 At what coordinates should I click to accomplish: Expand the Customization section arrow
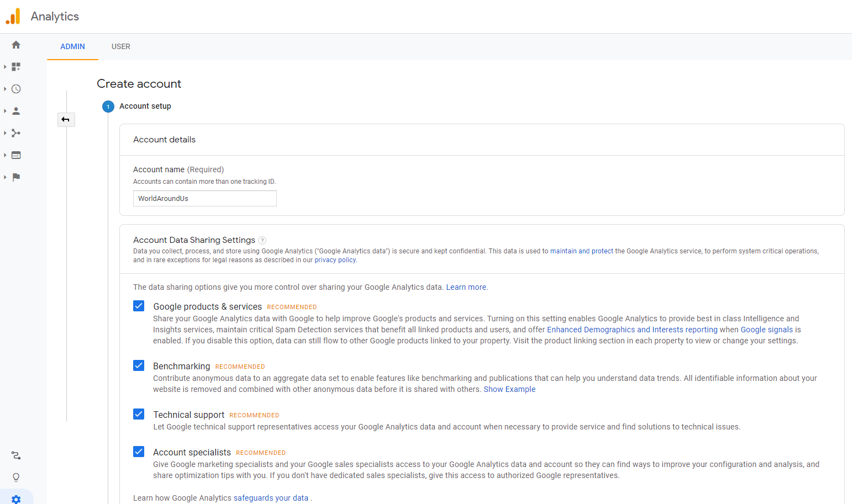5,67
